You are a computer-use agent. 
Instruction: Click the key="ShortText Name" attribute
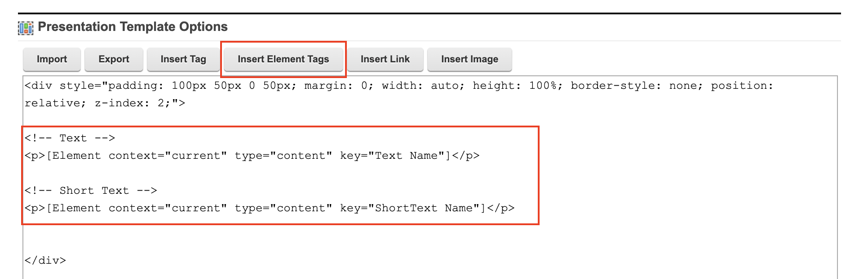412,208
